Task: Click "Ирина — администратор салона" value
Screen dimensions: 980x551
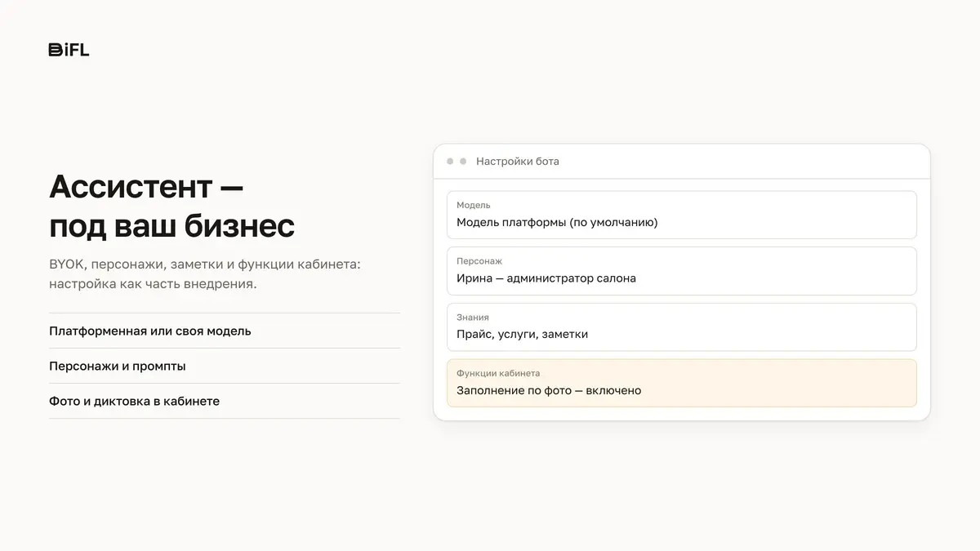Action: pos(546,278)
